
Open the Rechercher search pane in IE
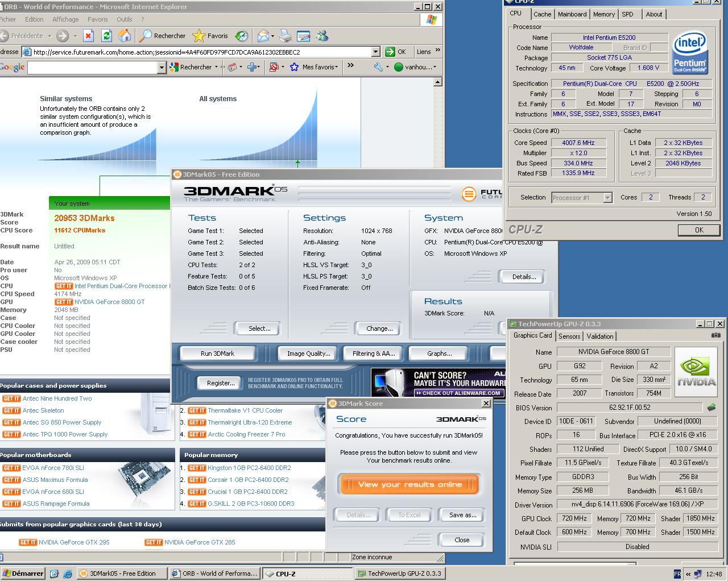tap(163, 36)
